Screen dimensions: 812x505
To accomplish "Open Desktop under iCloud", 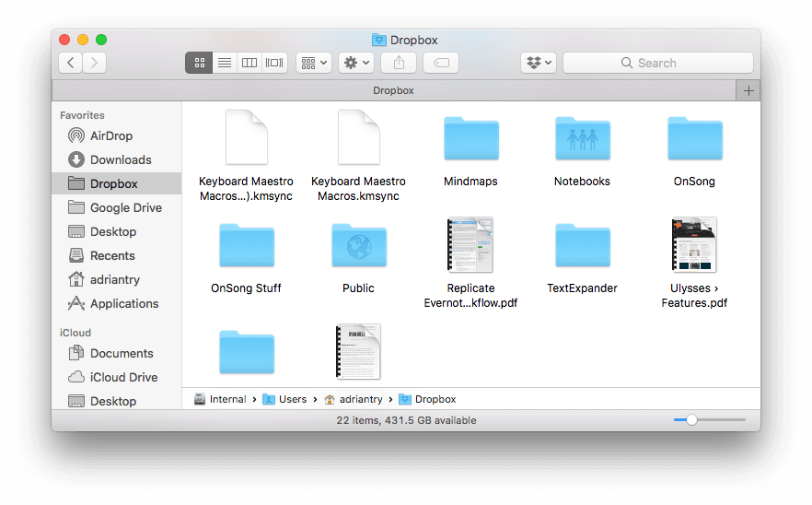I will click(117, 401).
